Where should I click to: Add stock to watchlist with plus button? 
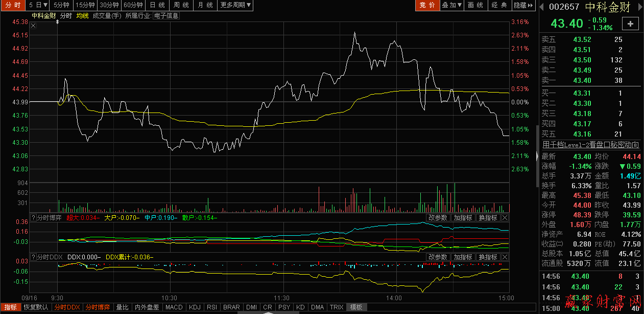(630, 24)
